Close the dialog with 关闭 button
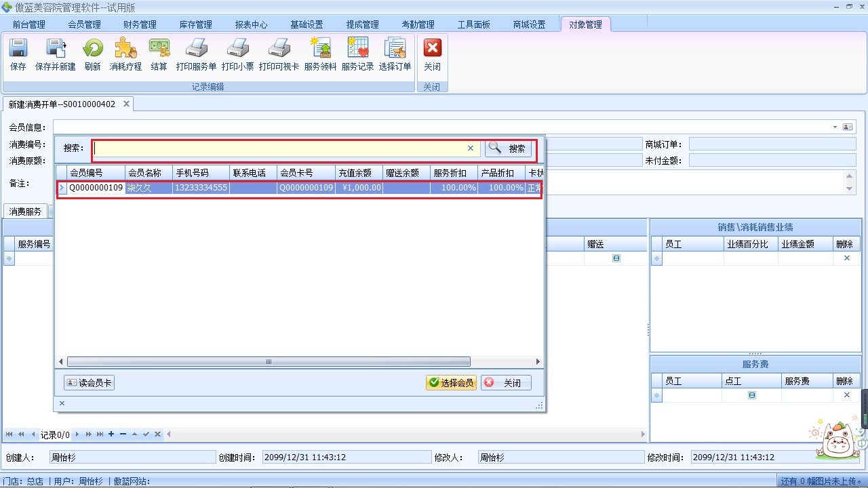Image resolution: width=868 pixels, height=488 pixels. coord(505,382)
